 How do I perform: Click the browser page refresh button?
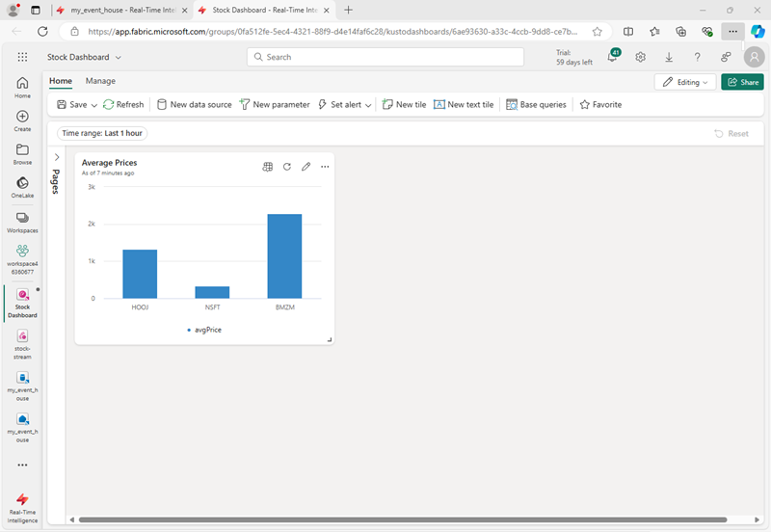pos(42,32)
